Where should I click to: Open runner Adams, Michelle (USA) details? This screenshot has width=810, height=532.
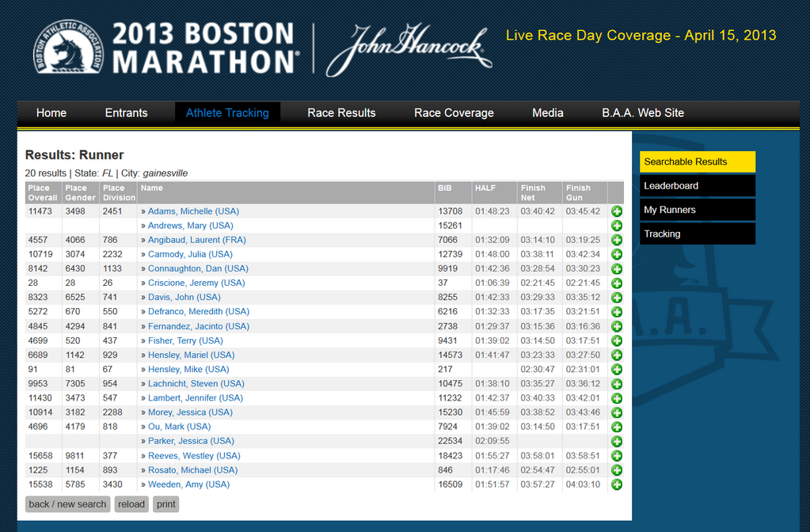pos(193,211)
